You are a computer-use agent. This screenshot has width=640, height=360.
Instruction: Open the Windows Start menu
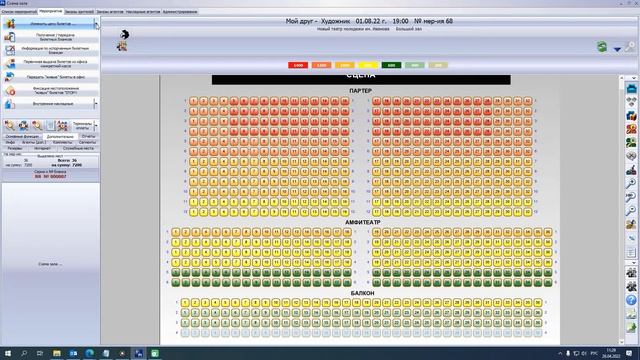8,353
